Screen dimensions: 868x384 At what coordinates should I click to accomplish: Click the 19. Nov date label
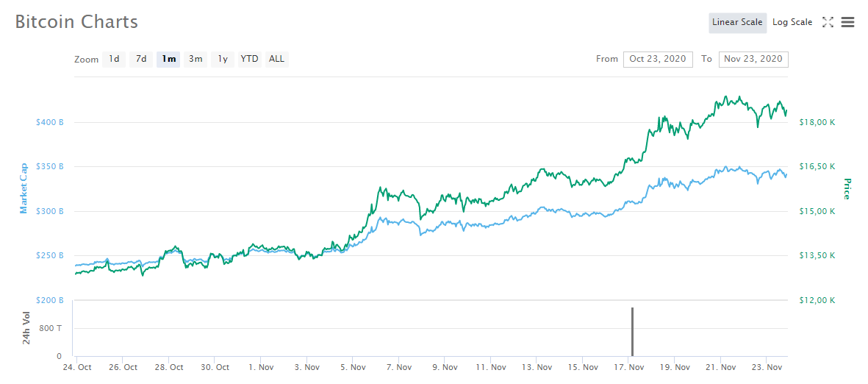(x=674, y=367)
